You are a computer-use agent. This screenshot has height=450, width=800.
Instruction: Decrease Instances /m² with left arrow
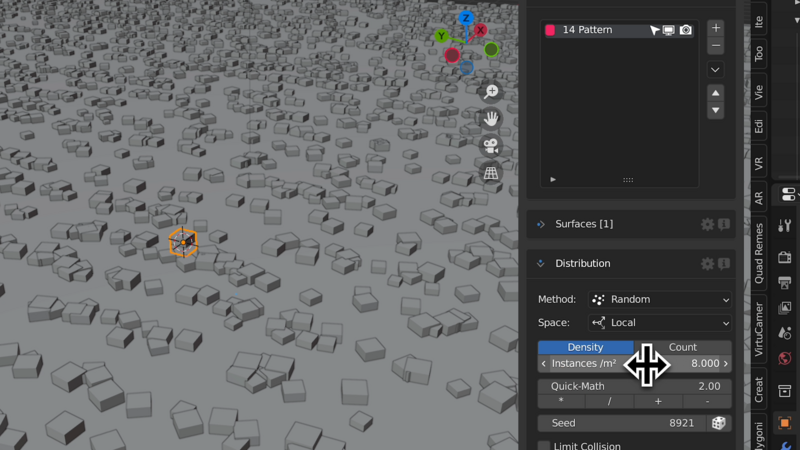pyautogui.click(x=543, y=364)
